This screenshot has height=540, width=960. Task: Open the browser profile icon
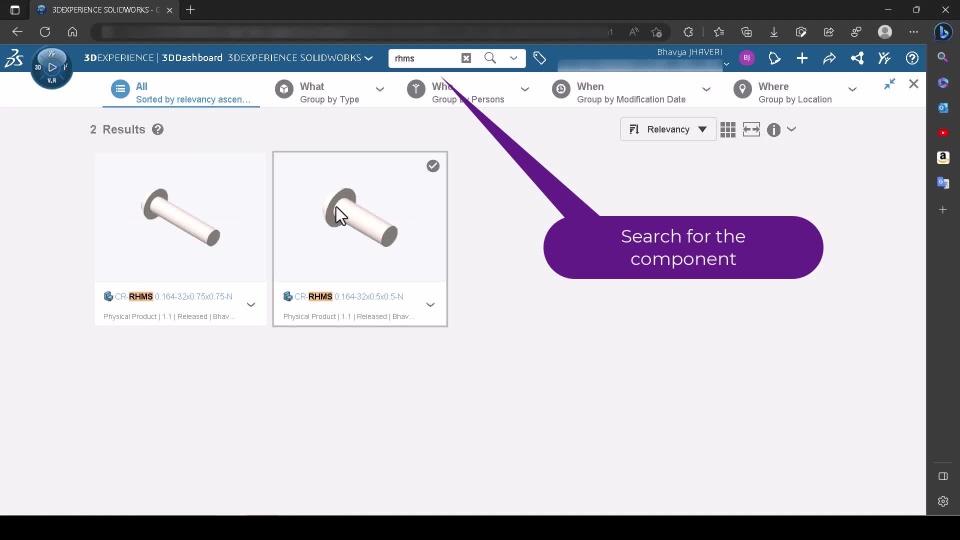885,32
